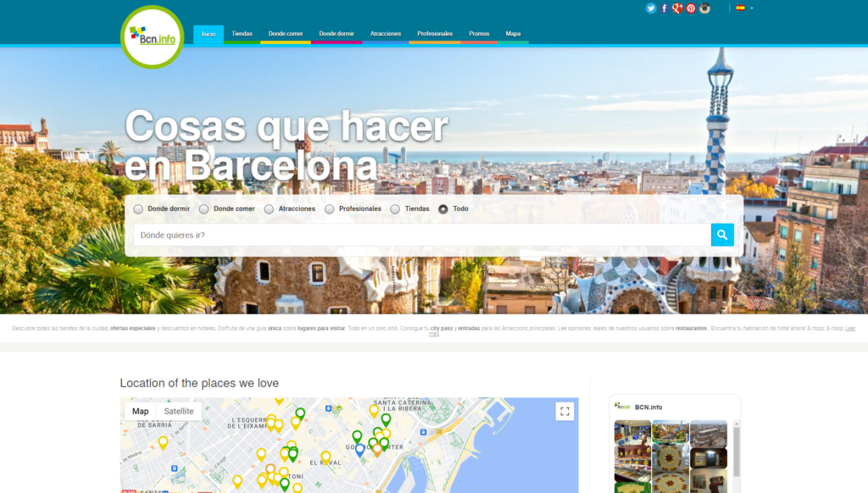Click the 'city pass' link text

pyautogui.click(x=442, y=328)
